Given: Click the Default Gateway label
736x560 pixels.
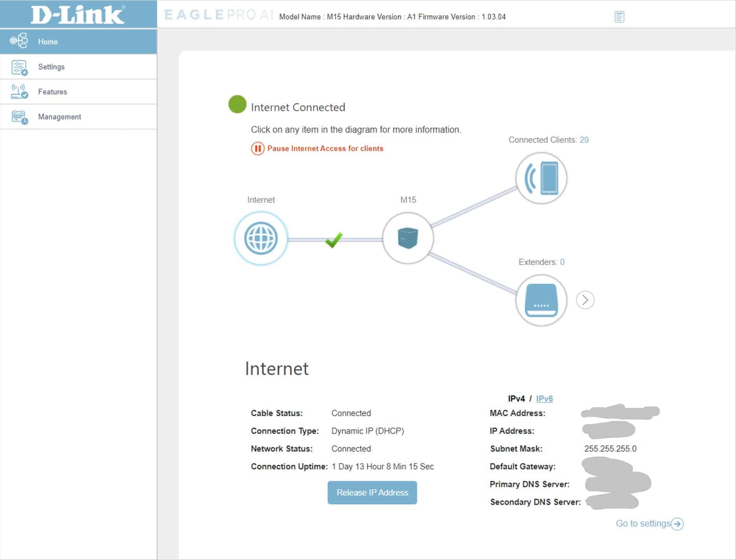Looking at the screenshot, I should click(x=522, y=467).
